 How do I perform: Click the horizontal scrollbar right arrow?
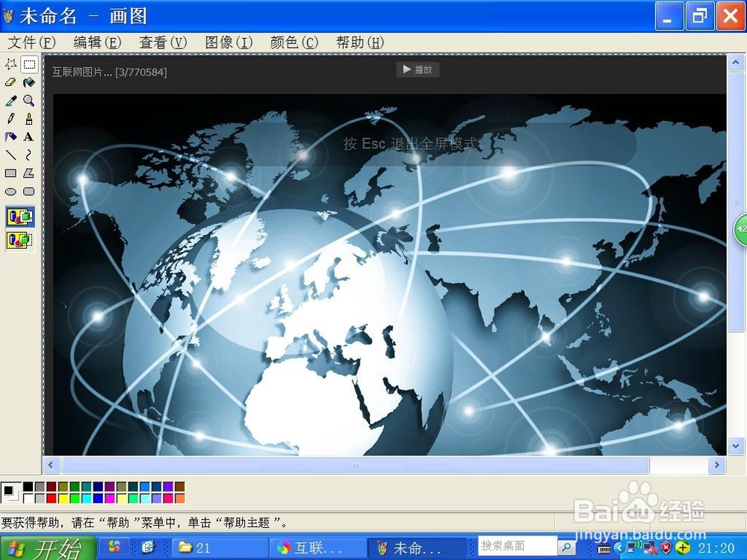[716, 465]
